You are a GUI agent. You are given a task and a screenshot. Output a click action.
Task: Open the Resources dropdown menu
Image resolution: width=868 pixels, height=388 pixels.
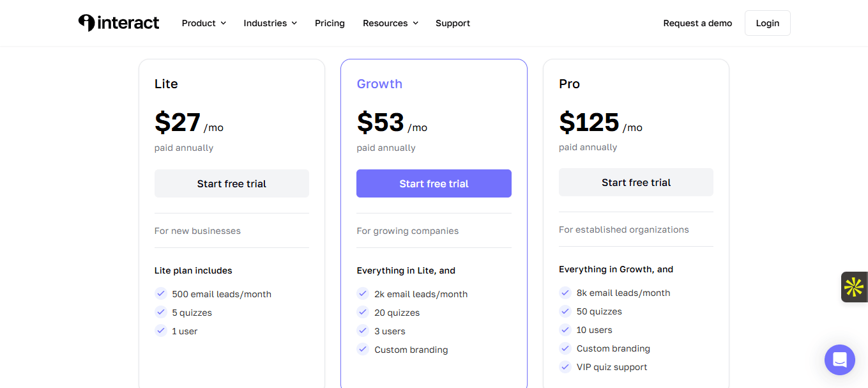click(x=390, y=23)
